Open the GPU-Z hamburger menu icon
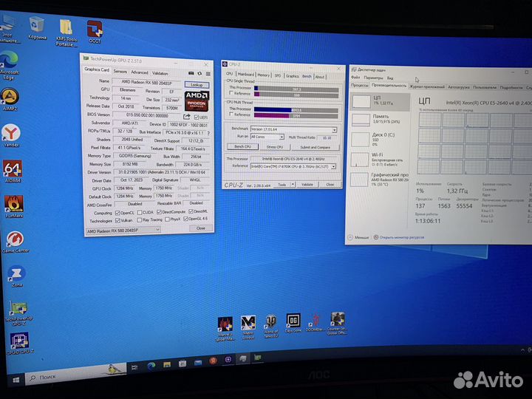The width and height of the screenshot is (532, 399). pos(208,74)
